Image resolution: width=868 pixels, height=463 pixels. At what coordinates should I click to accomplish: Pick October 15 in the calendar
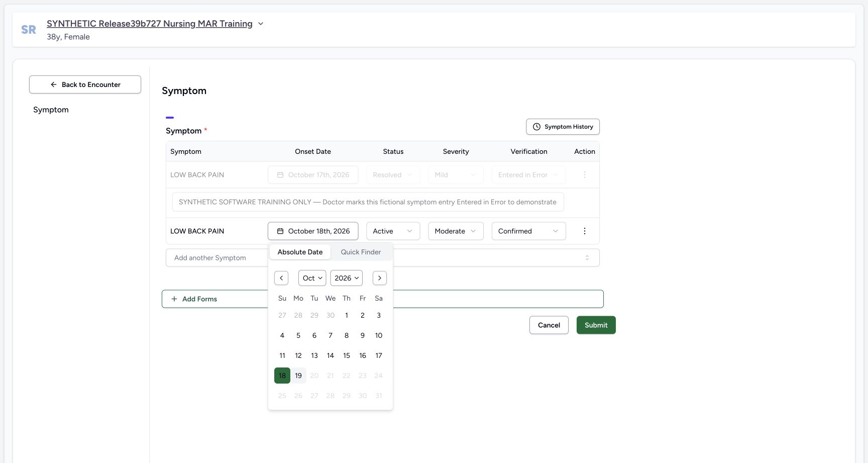coord(347,355)
